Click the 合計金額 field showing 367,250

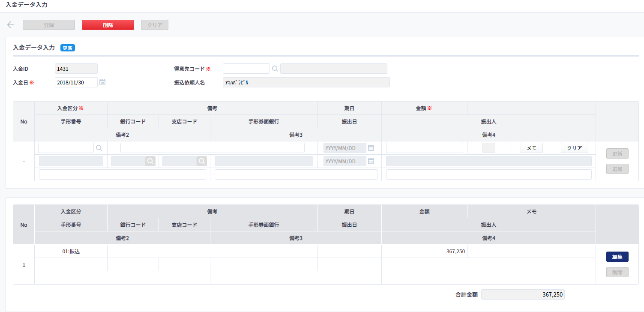click(x=523, y=294)
